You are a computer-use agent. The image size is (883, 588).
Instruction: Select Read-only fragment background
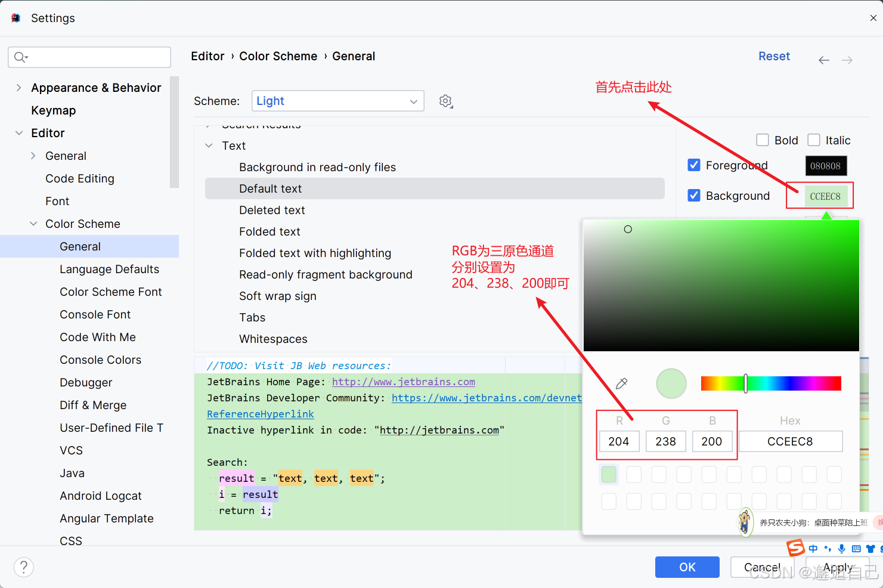coord(326,274)
